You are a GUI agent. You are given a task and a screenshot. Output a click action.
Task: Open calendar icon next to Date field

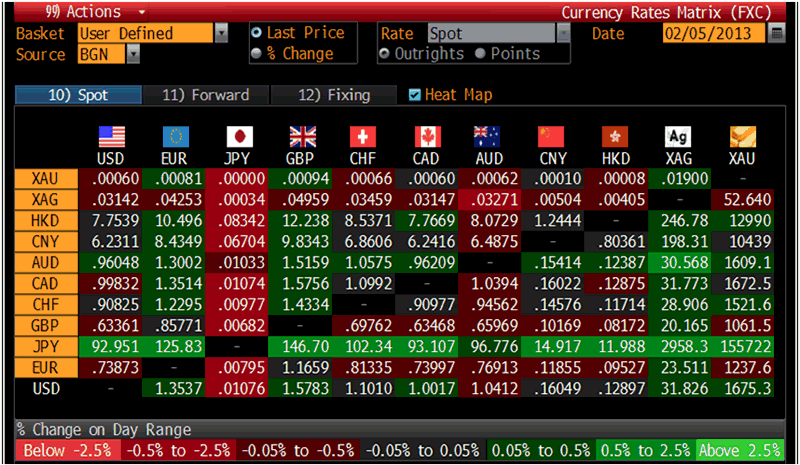click(x=776, y=33)
